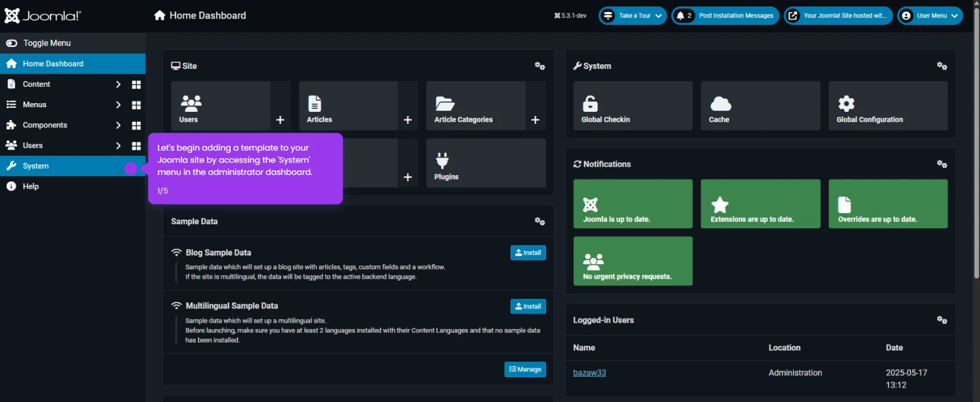Open Article Categories quick icon

click(x=476, y=105)
